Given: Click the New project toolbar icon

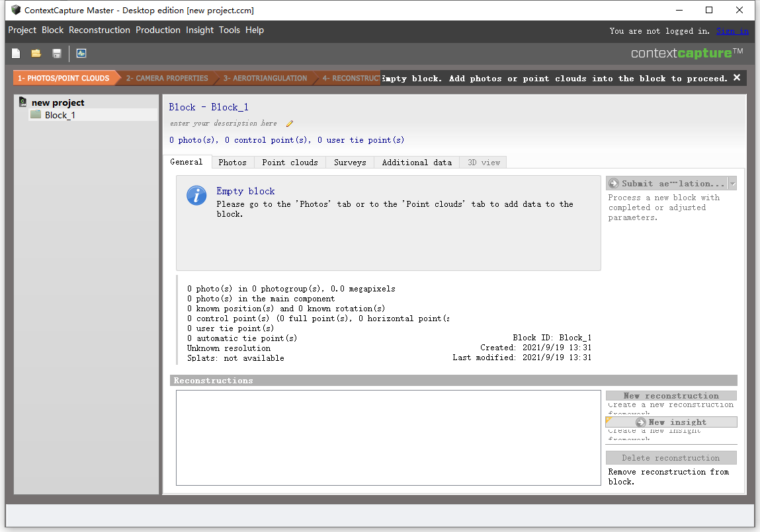Looking at the screenshot, I should click(16, 54).
